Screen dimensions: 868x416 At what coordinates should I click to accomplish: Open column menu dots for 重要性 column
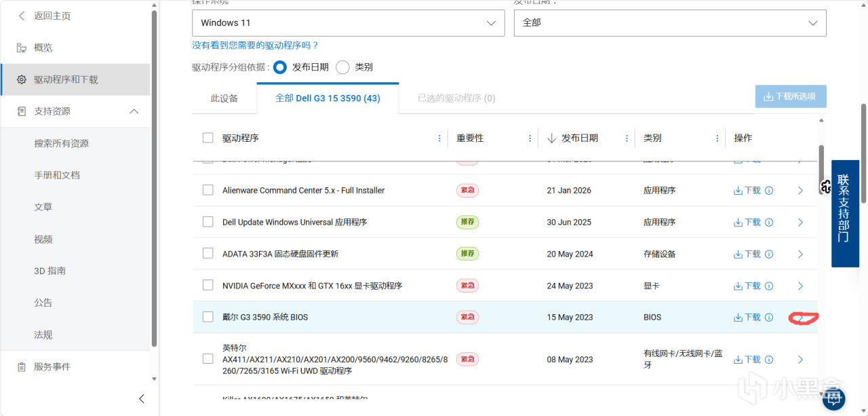click(x=530, y=138)
